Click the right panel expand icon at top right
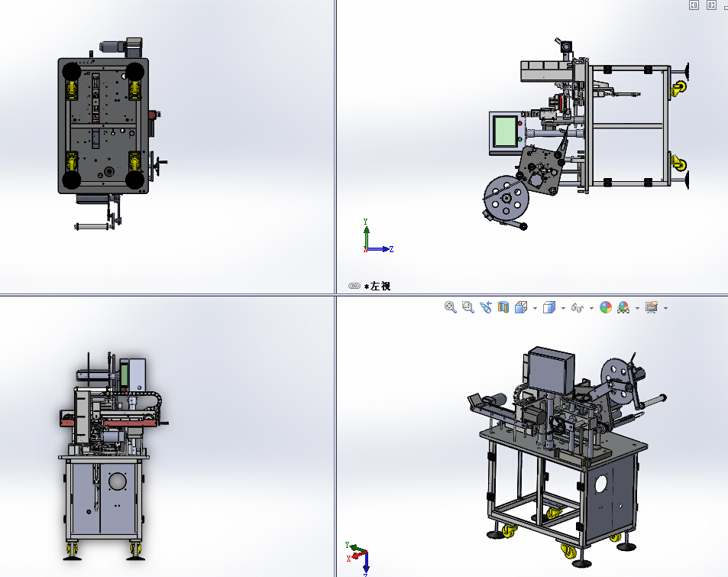The width and height of the screenshot is (728, 577). [711, 5]
